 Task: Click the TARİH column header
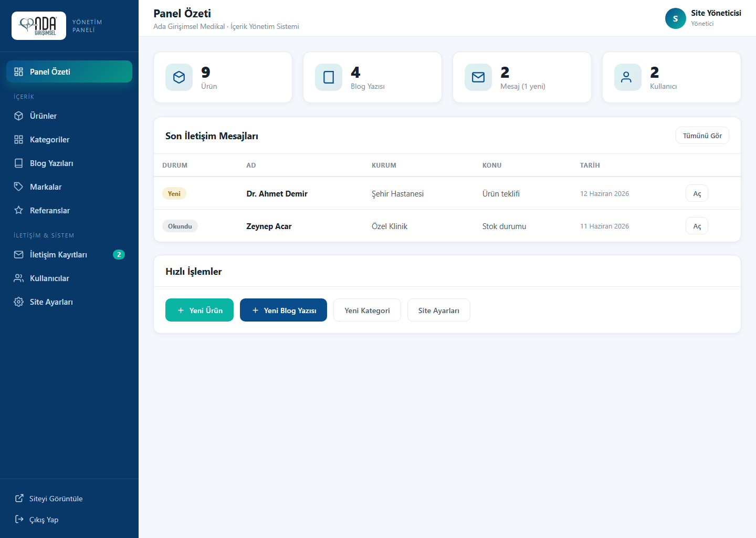590,165
